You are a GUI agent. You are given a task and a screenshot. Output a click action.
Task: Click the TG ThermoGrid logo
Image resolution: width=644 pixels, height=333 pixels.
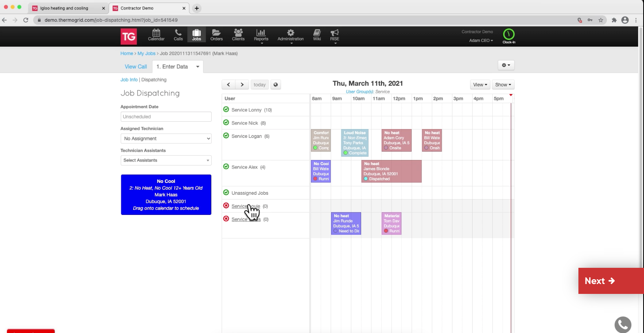[129, 37]
